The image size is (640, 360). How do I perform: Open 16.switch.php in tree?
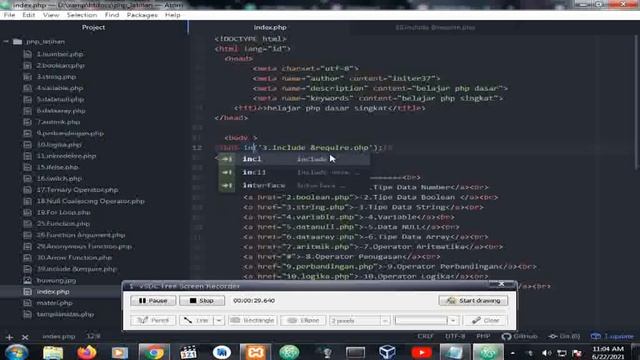tap(59, 178)
